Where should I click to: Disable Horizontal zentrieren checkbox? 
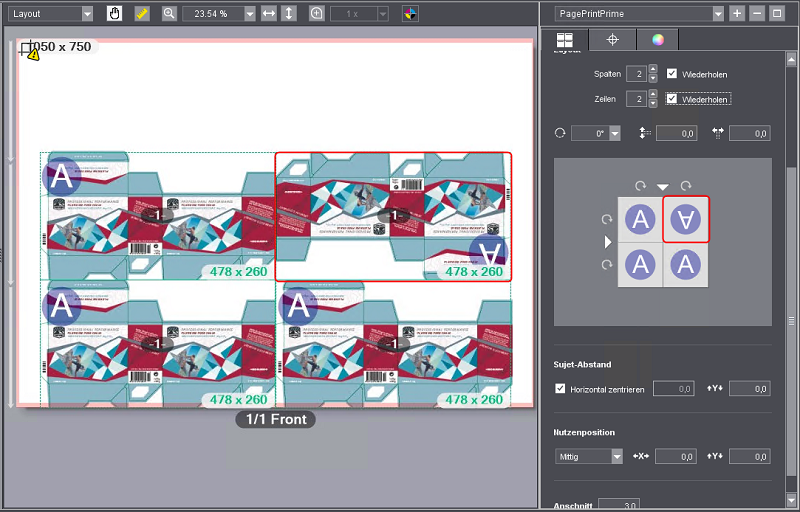coord(560,388)
